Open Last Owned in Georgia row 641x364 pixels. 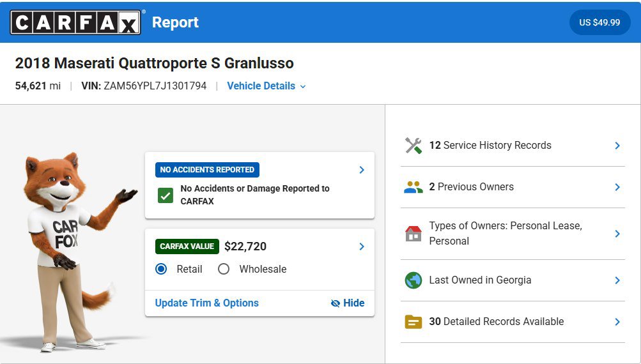[x=513, y=280]
